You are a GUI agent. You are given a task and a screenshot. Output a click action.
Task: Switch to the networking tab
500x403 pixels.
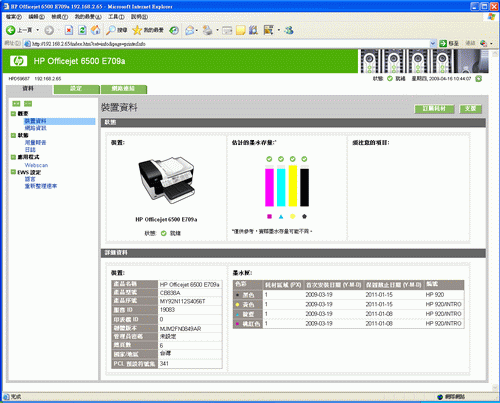point(124,89)
